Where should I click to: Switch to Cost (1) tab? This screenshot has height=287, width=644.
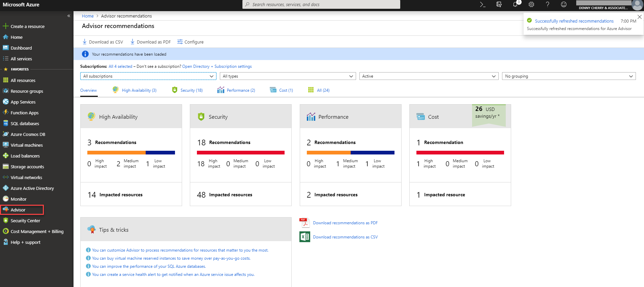coord(282,90)
